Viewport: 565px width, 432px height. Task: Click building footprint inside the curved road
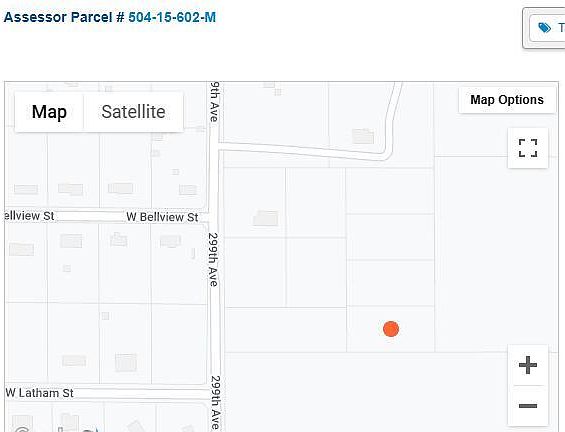(363, 136)
